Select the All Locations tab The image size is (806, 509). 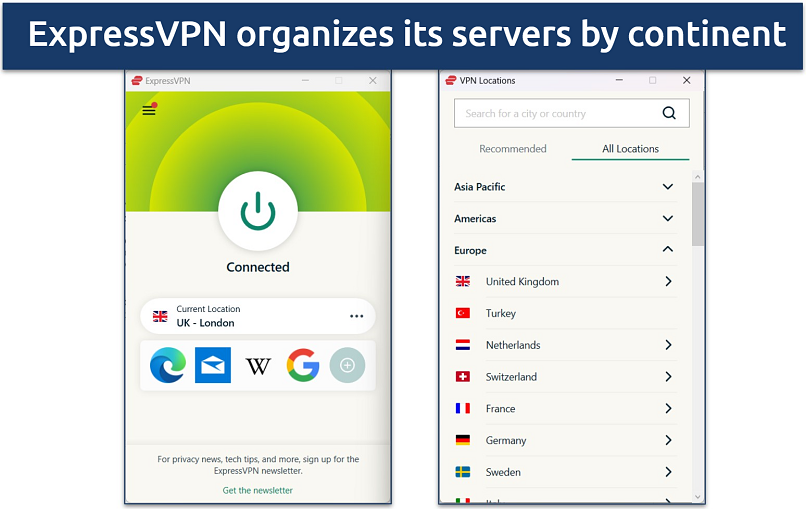pyautogui.click(x=630, y=149)
